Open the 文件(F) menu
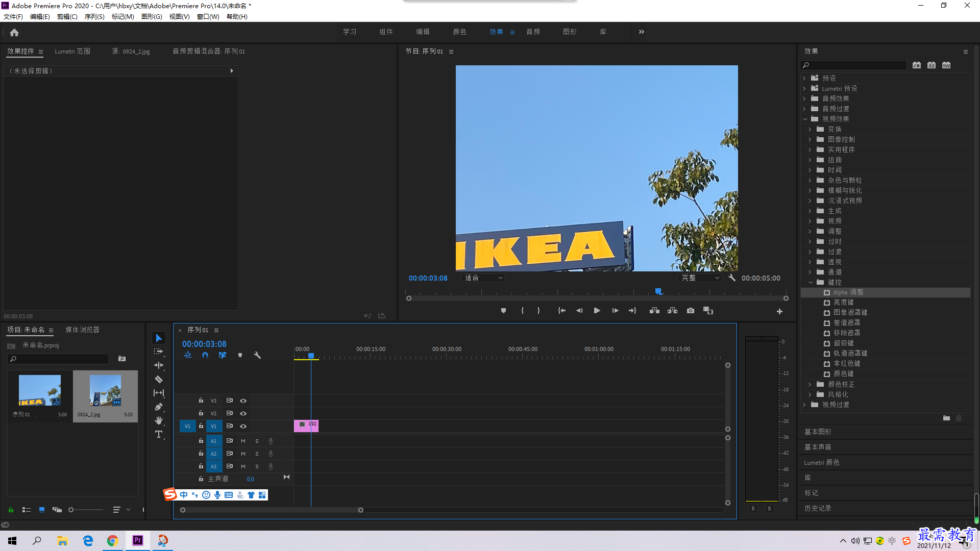 tap(13, 17)
